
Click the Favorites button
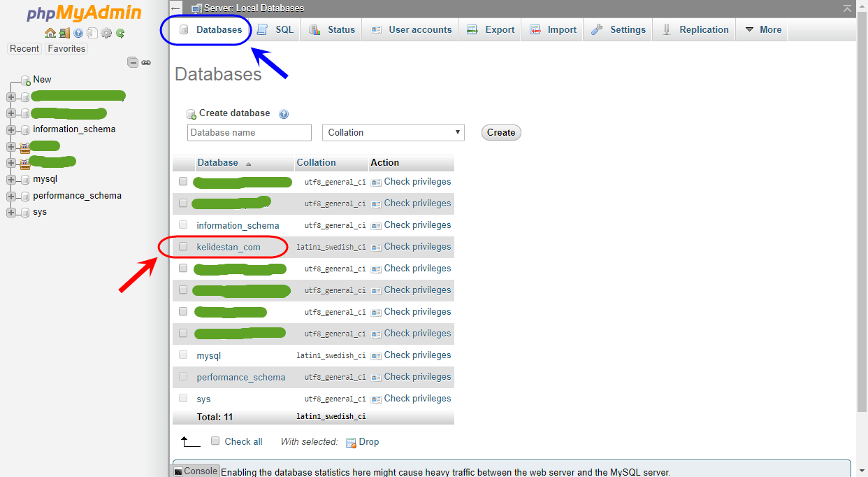(x=66, y=48)
